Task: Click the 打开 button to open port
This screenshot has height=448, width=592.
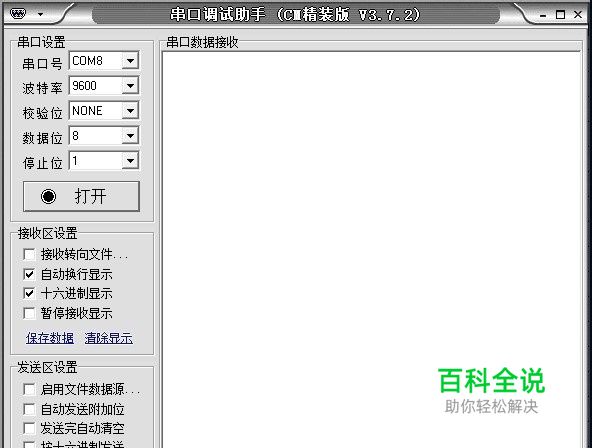Action: click(x=81, y=196)
